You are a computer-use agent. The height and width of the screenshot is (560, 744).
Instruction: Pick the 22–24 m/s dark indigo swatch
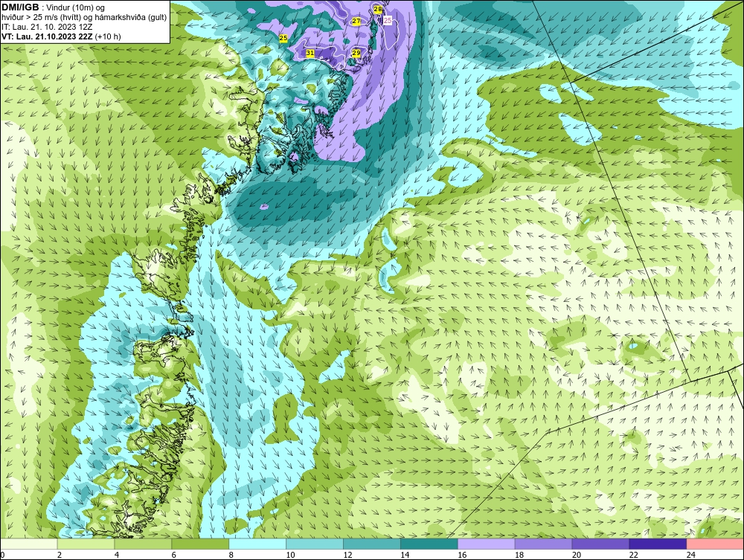(x=658, y=544)
